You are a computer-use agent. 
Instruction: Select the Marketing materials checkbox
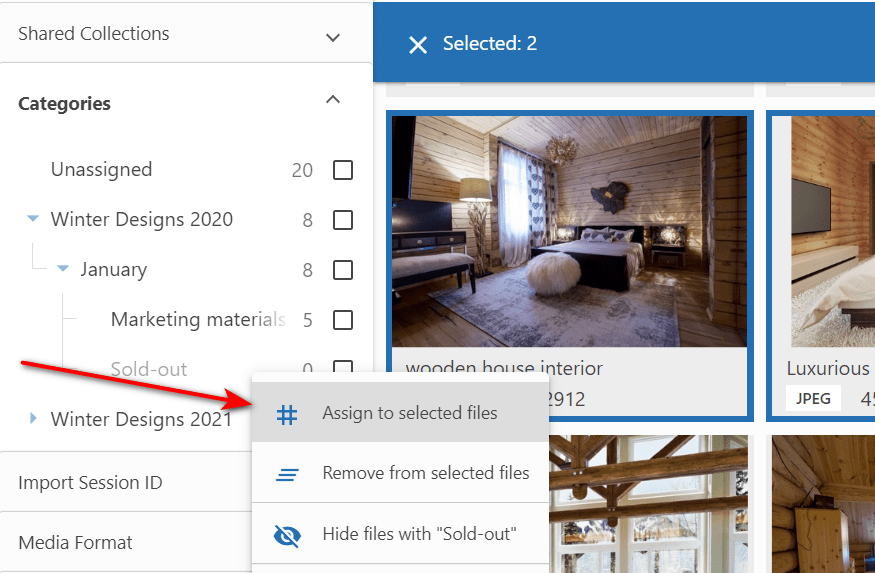pyautogui.click(x=343, y=320)
